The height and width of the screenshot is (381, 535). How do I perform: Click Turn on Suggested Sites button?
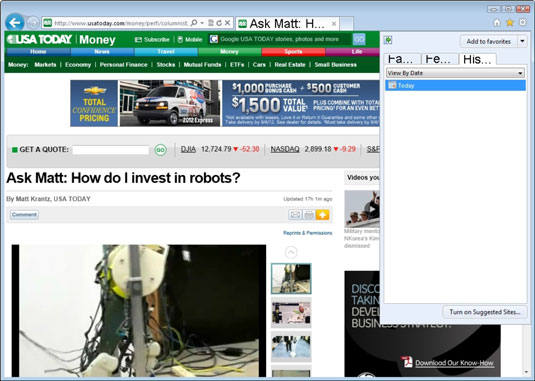(x=485, y=312)
